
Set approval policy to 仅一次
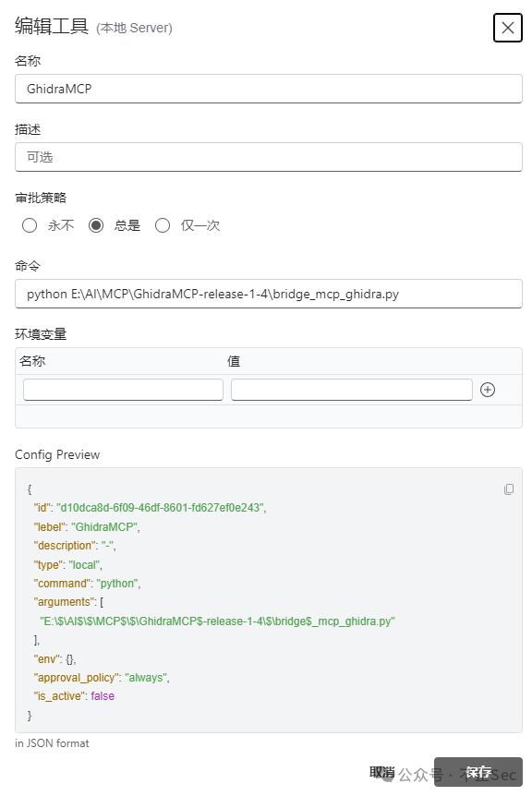coord(162,224)
